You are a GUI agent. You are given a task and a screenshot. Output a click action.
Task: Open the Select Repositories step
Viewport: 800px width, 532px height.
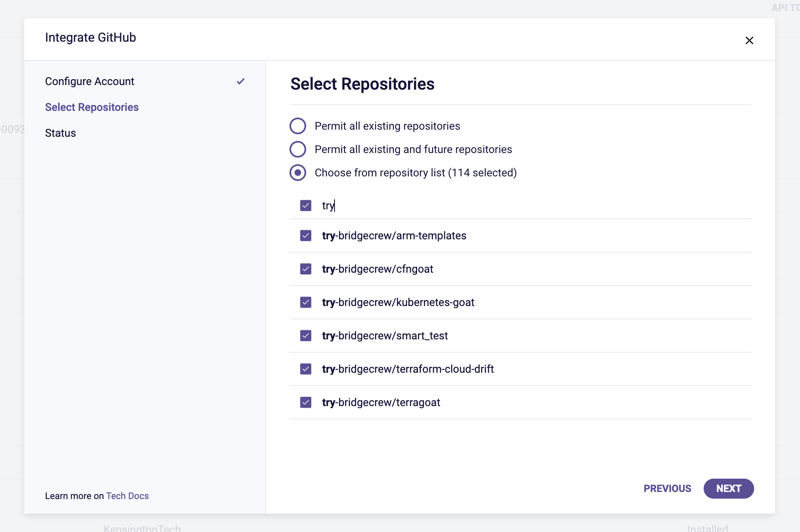pyautogui.click(x=92, y=107)
